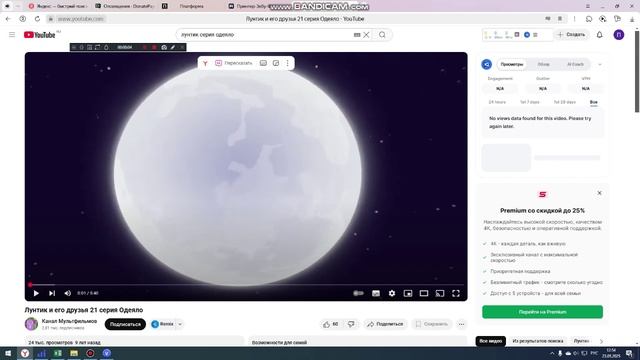Select the Все time range

(593, 102)
